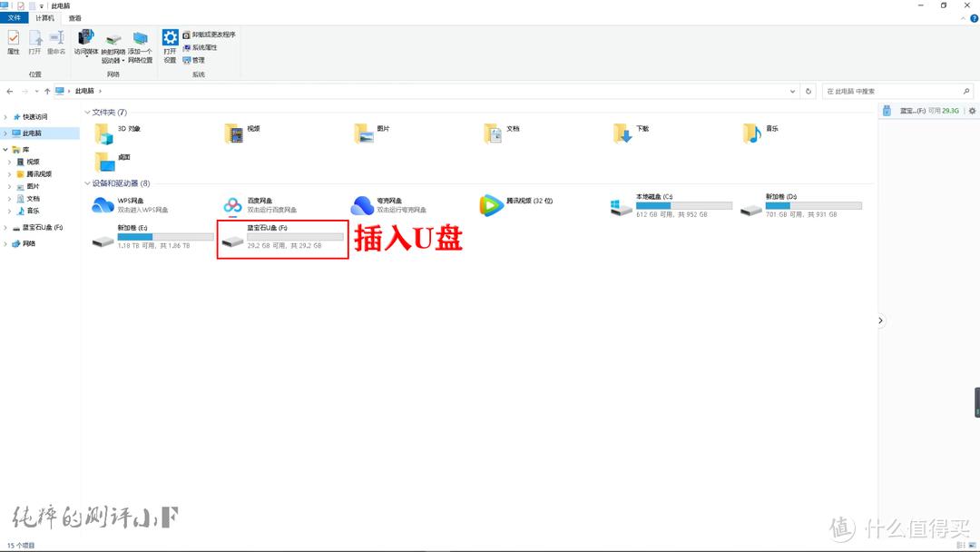Collapse the 库 tree node

[x=5, y=150]
